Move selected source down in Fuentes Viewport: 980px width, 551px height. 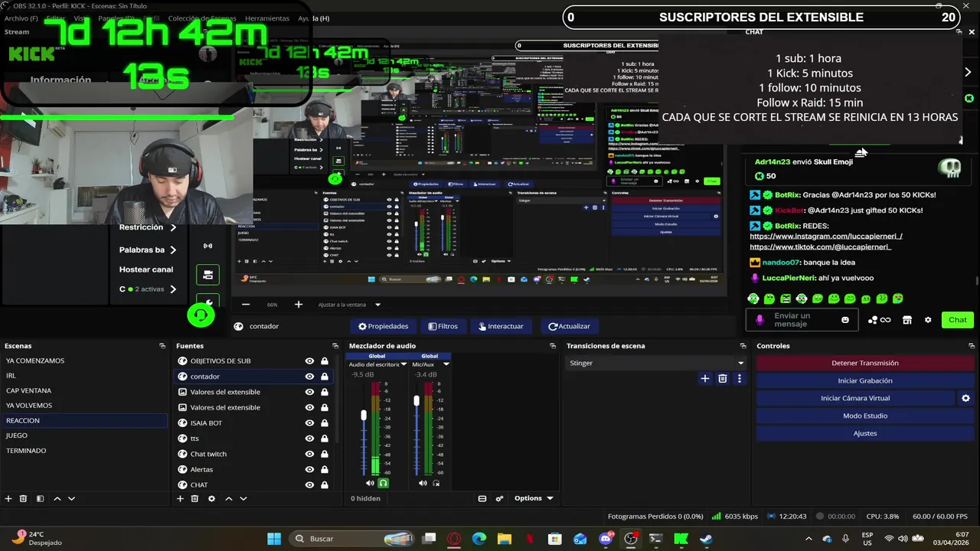[243, 498]
